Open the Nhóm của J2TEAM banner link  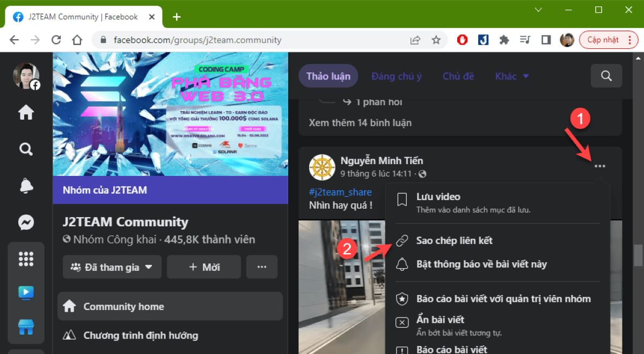[x=105, y=190]
